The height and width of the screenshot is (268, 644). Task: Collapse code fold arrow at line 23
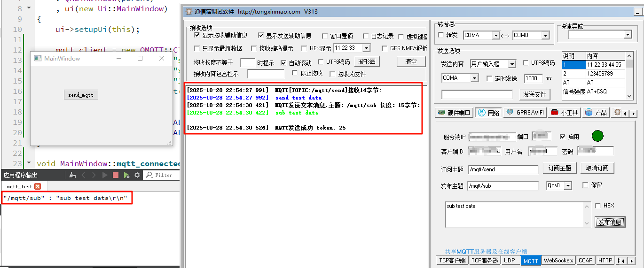(29, 163)
